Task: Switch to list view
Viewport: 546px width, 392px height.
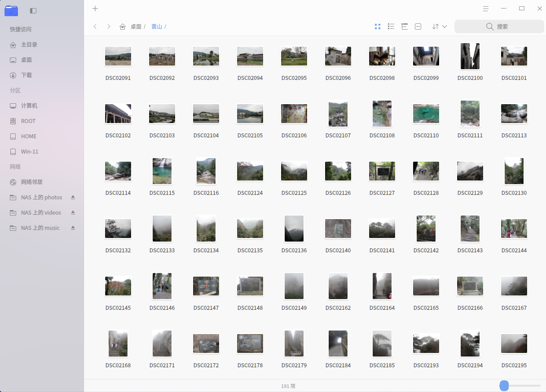Action: [391, 26]
